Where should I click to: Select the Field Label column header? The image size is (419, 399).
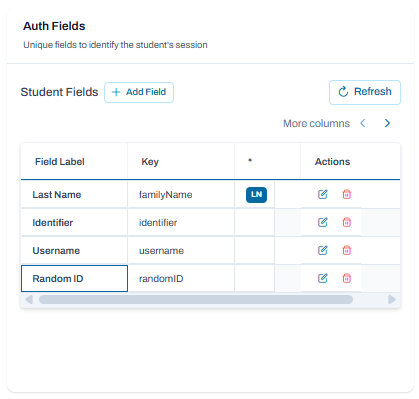coord(74,162)
